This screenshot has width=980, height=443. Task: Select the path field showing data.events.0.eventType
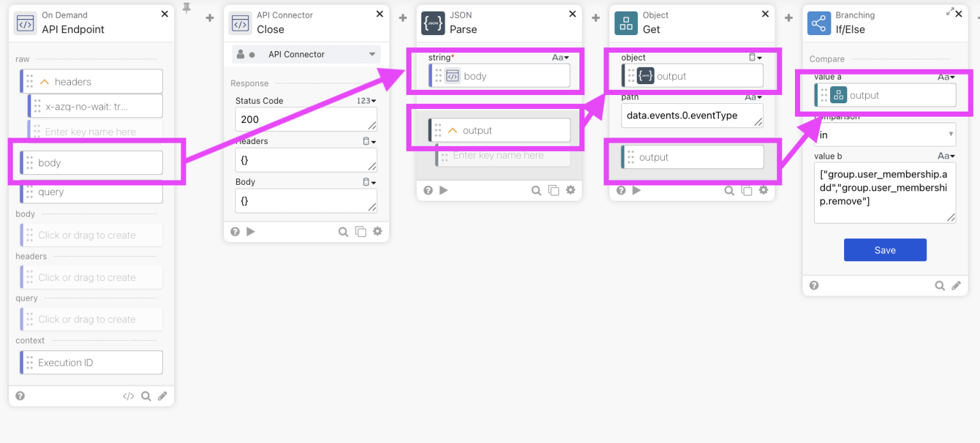692,115
